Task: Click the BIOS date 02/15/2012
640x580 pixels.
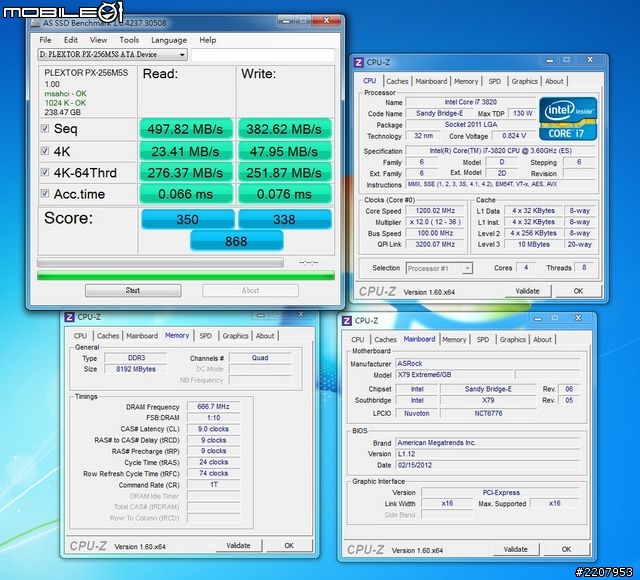Action: (487, 465)
